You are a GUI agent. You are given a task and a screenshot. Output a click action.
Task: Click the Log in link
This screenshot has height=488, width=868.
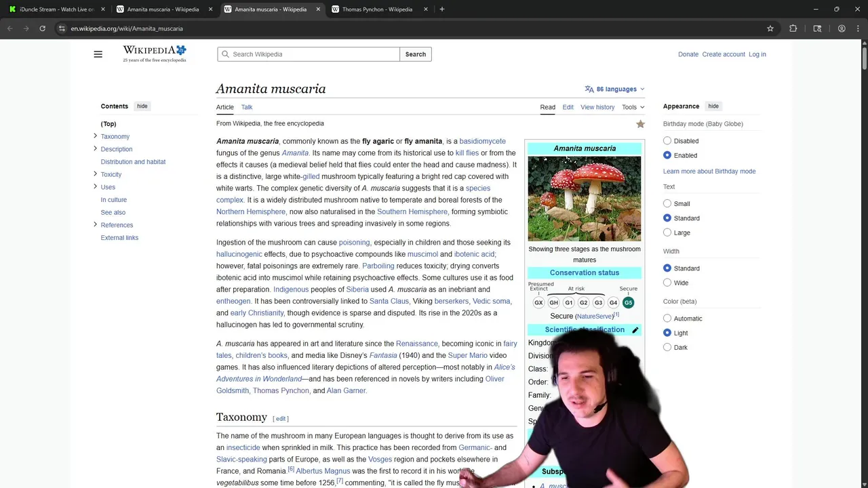(x=757, y=54)
